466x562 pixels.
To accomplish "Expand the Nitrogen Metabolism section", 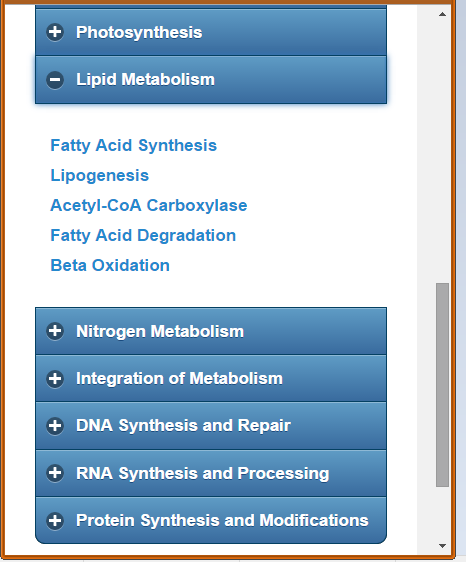I will (211, 331).
